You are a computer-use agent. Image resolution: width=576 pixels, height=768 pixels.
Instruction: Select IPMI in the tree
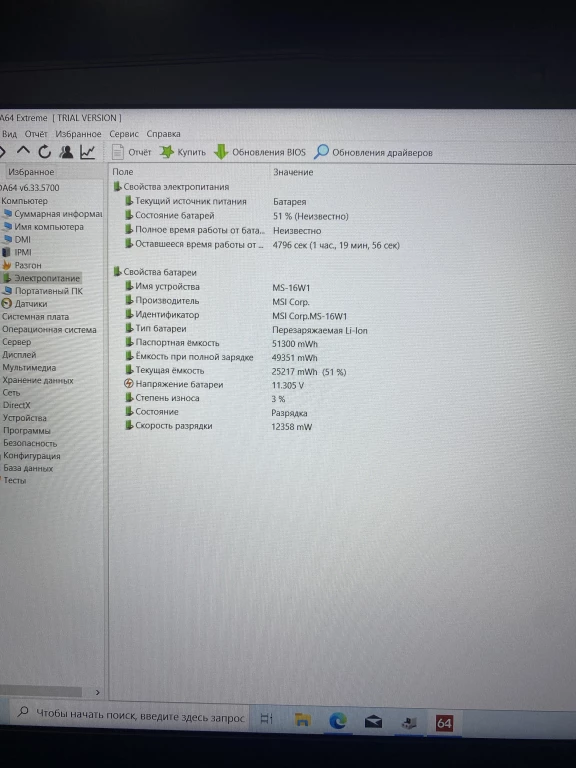[17, 252]
